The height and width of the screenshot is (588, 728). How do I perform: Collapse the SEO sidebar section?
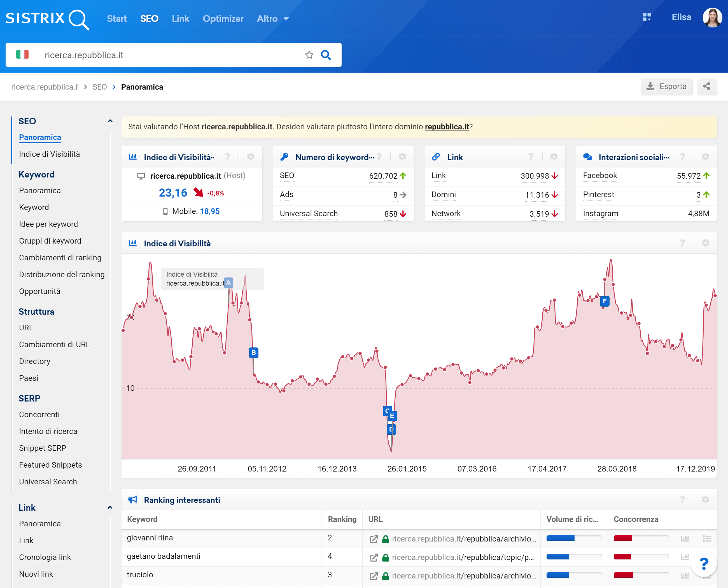tap(110, 121)
